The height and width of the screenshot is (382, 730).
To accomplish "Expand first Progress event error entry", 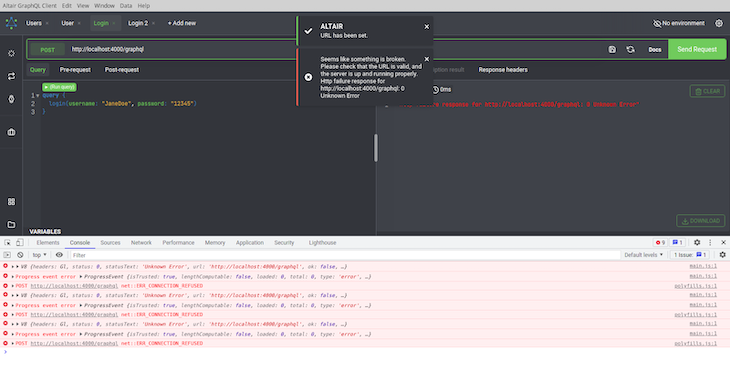I will 13,276.
